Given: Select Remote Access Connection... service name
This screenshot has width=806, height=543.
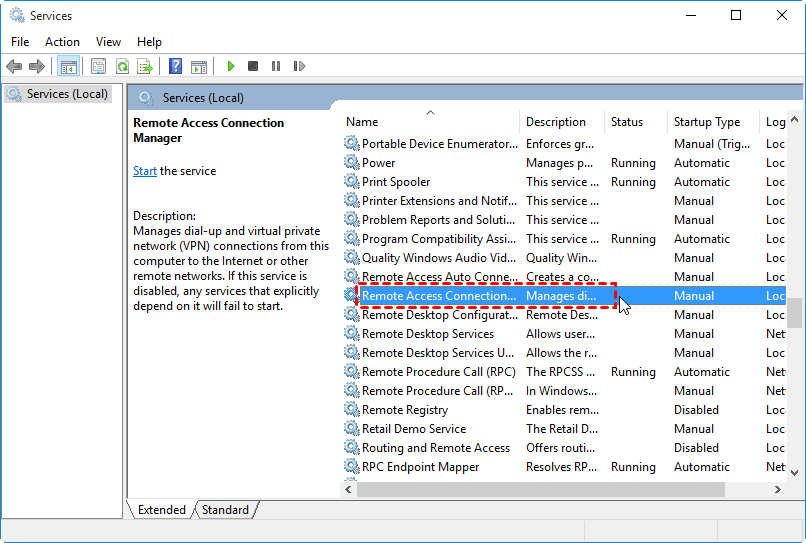Looking at the screenshot, I should pyautogui.click(x=438, y=296).
